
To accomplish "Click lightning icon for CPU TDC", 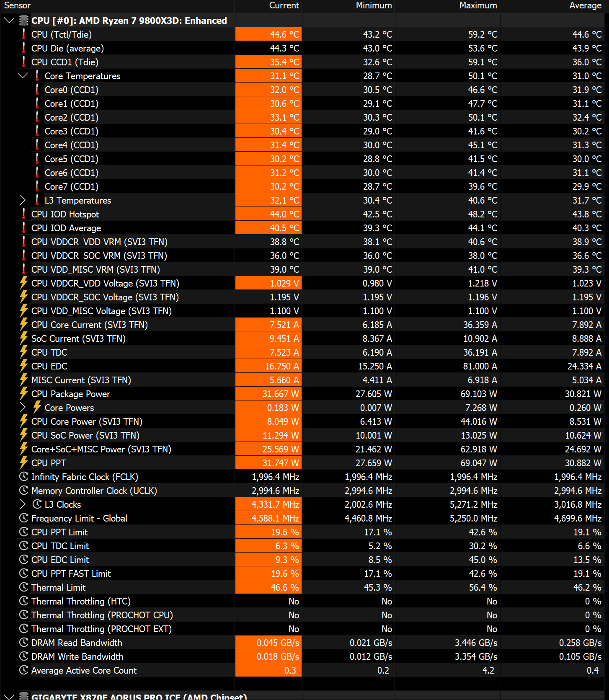I will pyautogui.click(x=24, y=352).
